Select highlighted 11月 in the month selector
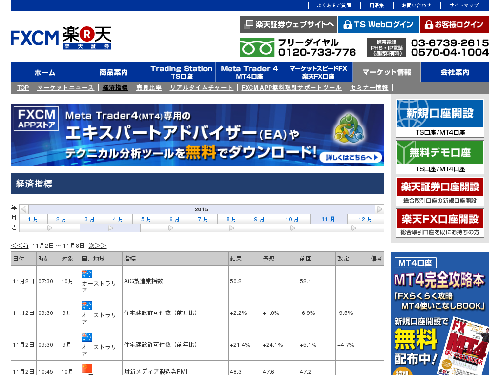Screen dimensions: 500x375 (x=329, y=219)
